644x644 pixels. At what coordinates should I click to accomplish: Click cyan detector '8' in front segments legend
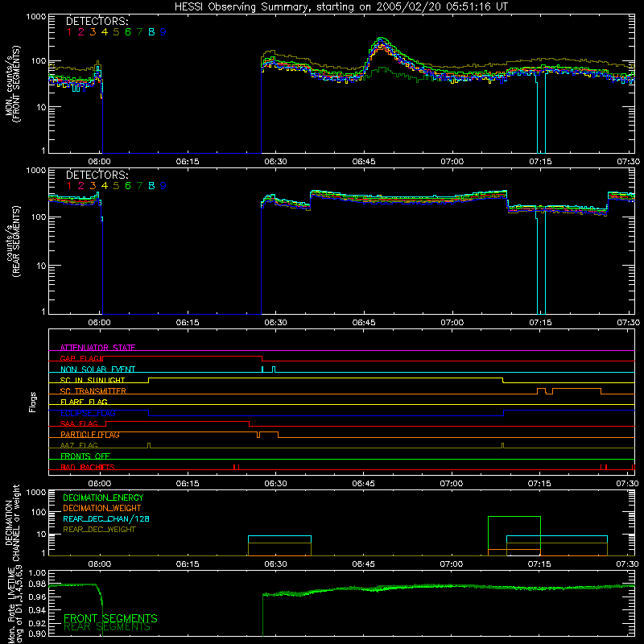pyautogui.click(x=151, y=32)
